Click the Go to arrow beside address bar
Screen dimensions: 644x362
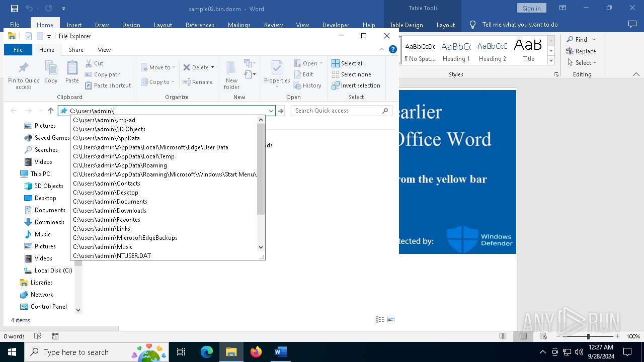(x=281, y=111)
